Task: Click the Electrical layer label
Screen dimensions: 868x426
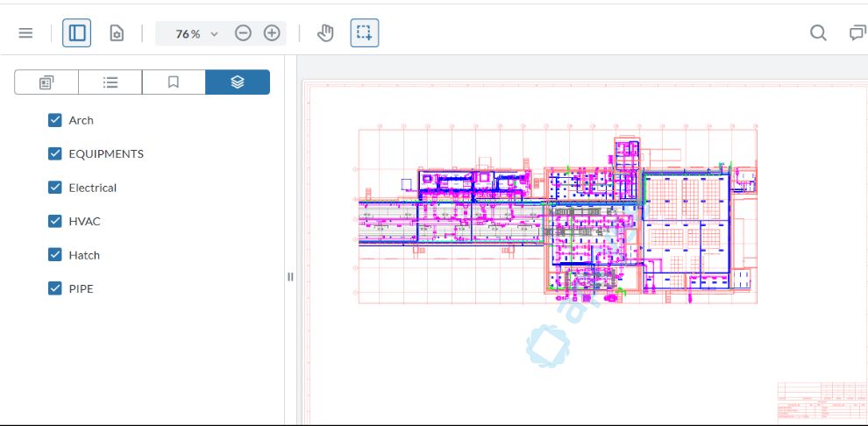Action: 92,188
